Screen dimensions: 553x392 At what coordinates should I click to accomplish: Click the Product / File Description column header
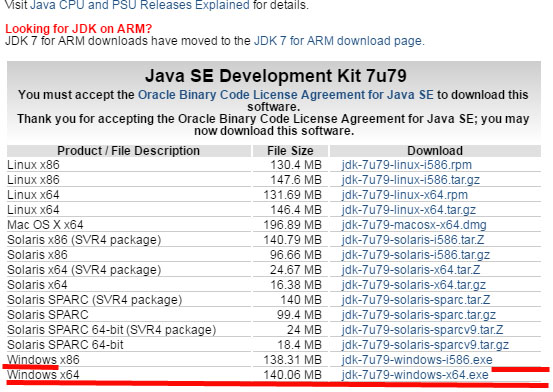pyautogui.click(x=128, y=151)
